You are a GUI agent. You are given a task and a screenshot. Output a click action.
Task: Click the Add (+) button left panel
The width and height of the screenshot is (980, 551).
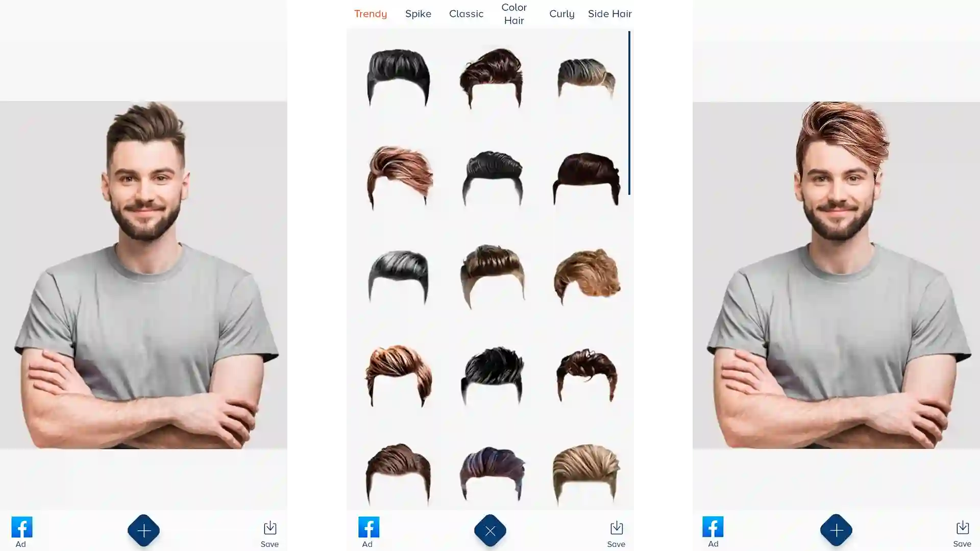pos(143,531)
